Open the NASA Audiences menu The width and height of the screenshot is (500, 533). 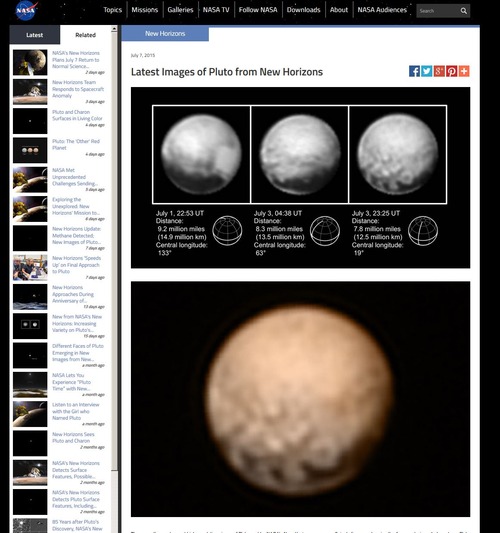tap(382, 10)
